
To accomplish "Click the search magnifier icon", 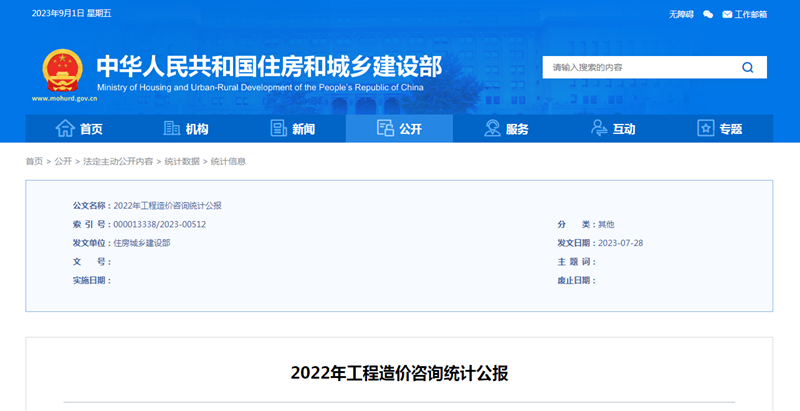I will coord(747,68).
